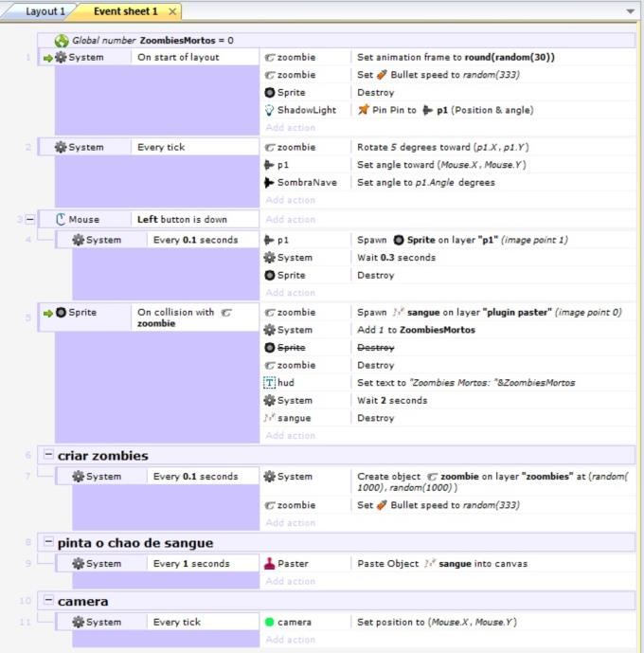644x653 pixels.
Task: Click Add action under event 1
Action: 291,127
